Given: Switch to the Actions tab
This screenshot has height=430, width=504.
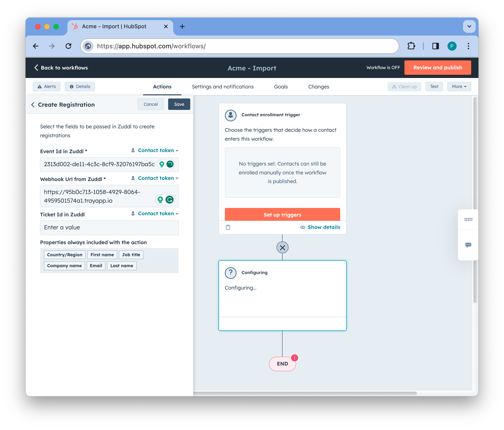Looking at the screenshot, I should [x=162, y=87].
